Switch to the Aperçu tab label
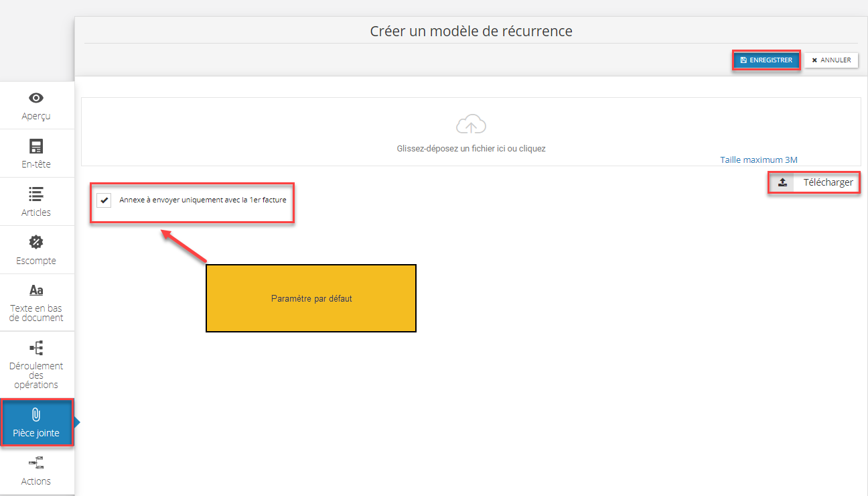868x496 pixels. coord(36,116)
